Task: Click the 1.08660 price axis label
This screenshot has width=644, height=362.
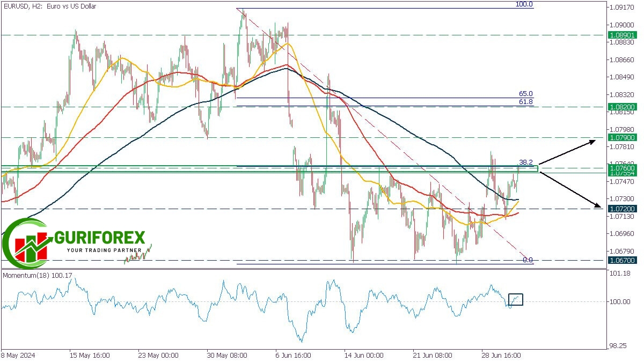Action: [x=622, y=60]
